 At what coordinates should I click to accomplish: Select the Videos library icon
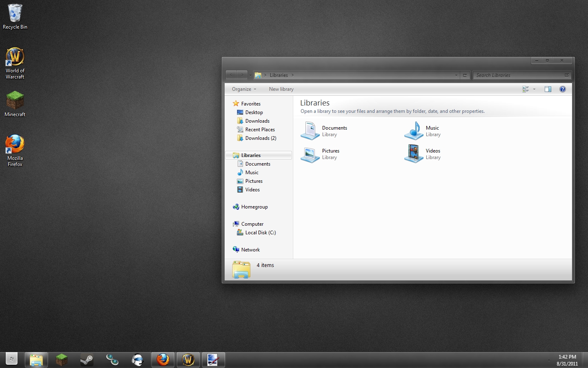413,154
